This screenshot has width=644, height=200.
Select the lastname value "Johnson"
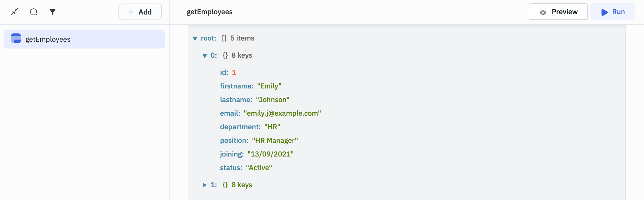click(x=273, y=100)
